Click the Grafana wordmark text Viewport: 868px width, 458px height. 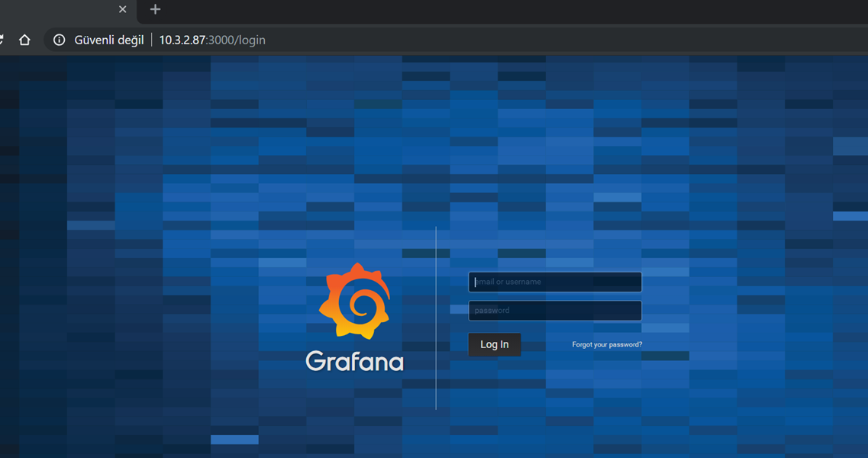tap(355, 361)
